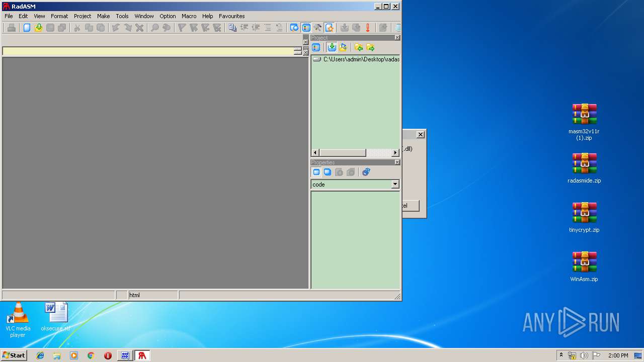Select the C:\Users\admin\Desktop drive entry

(x=356, y=59)
